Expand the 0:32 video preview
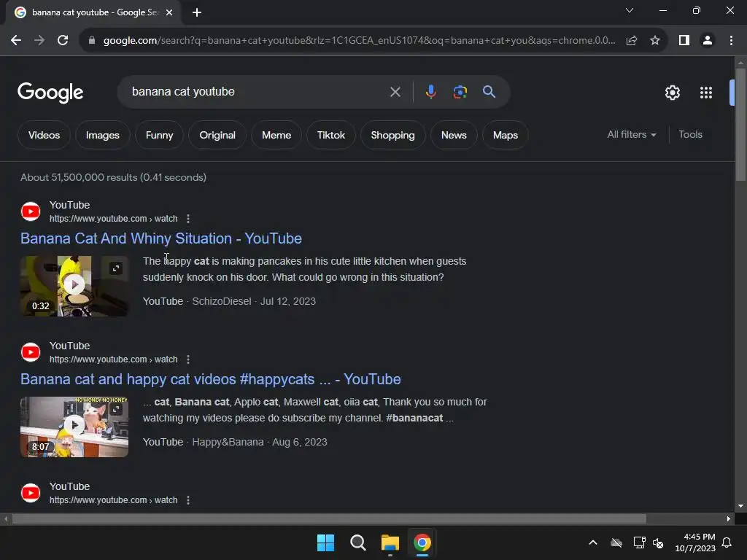The image size is (747, 560). [116, 268]
